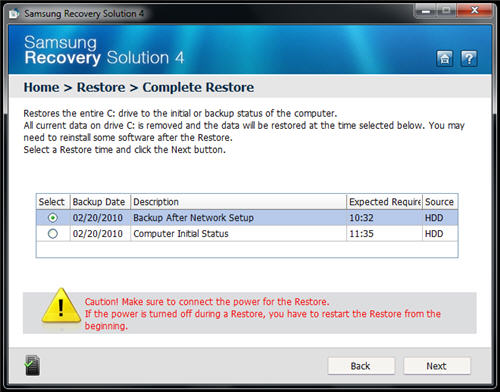Click the checklist status icon at bottom left
Viewport: 500px width, 392px height.
pos(32,365)
